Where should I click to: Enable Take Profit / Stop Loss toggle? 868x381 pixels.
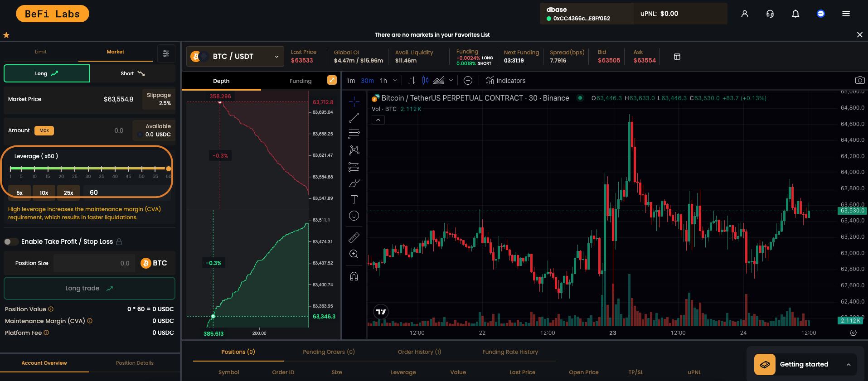coord(11,241)
